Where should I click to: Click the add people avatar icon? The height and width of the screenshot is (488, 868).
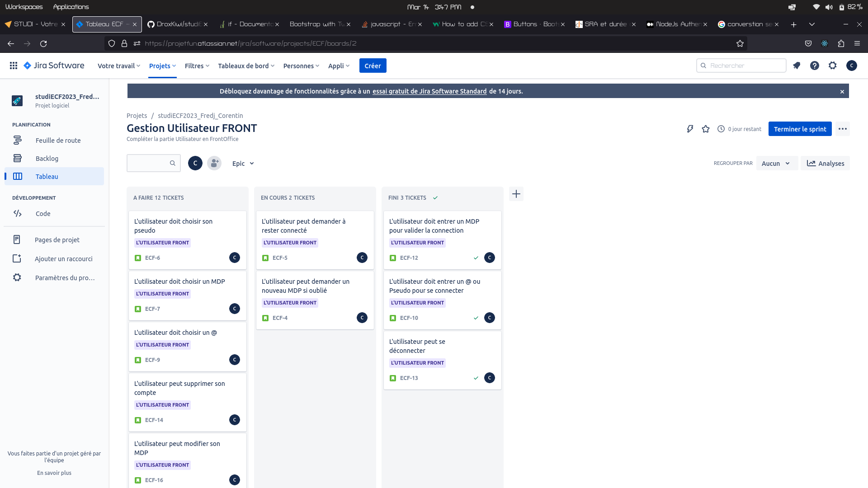214,163
